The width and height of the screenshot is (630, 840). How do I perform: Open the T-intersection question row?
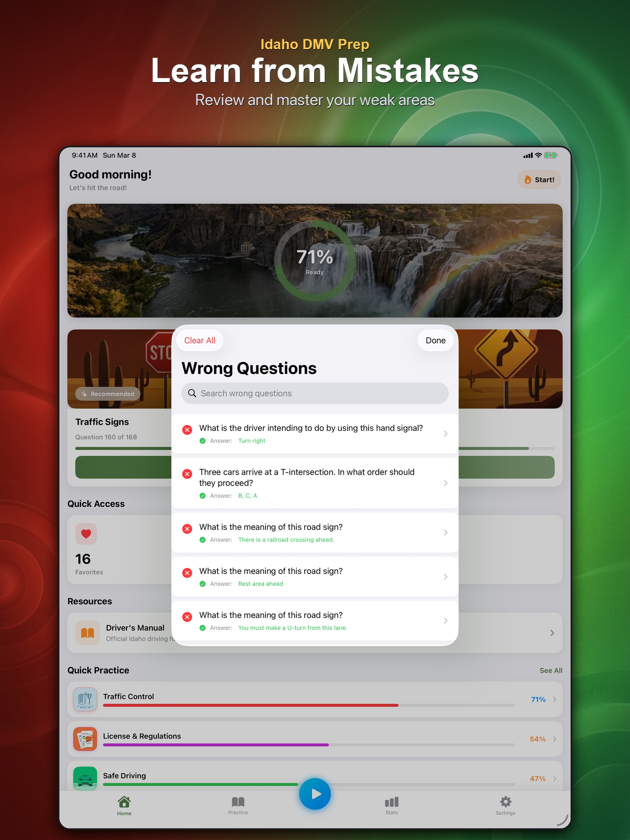[315, 483]
